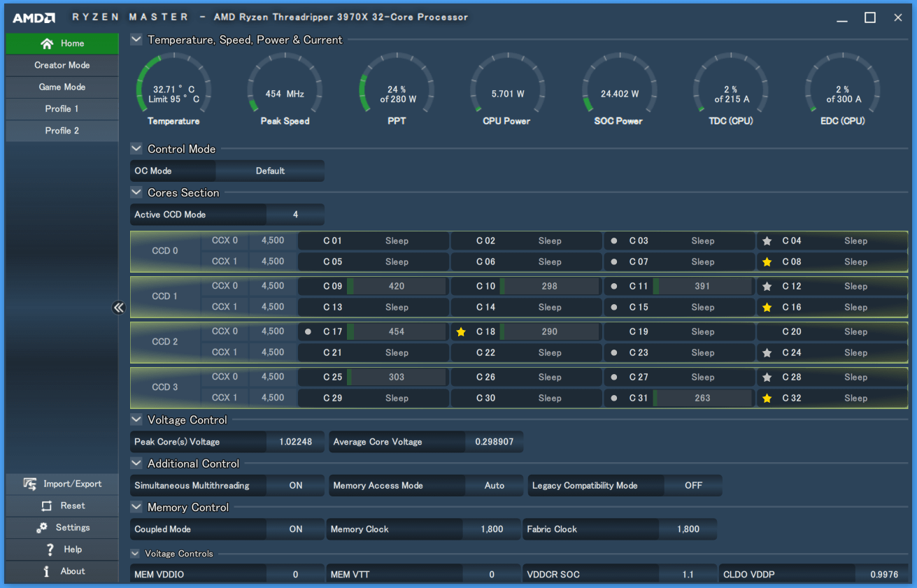Click the silver star next to C 04
This screenshot has height=588, width=917.
(x=767, y=241)
